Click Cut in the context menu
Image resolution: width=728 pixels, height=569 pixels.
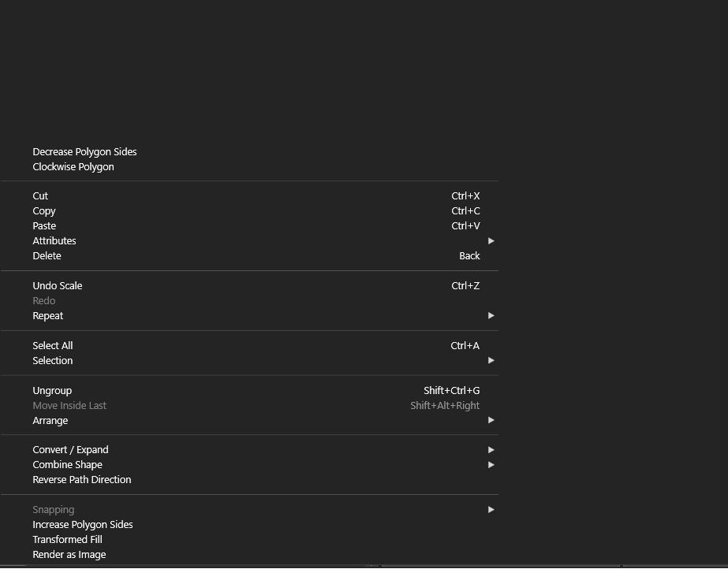[40, 196]
